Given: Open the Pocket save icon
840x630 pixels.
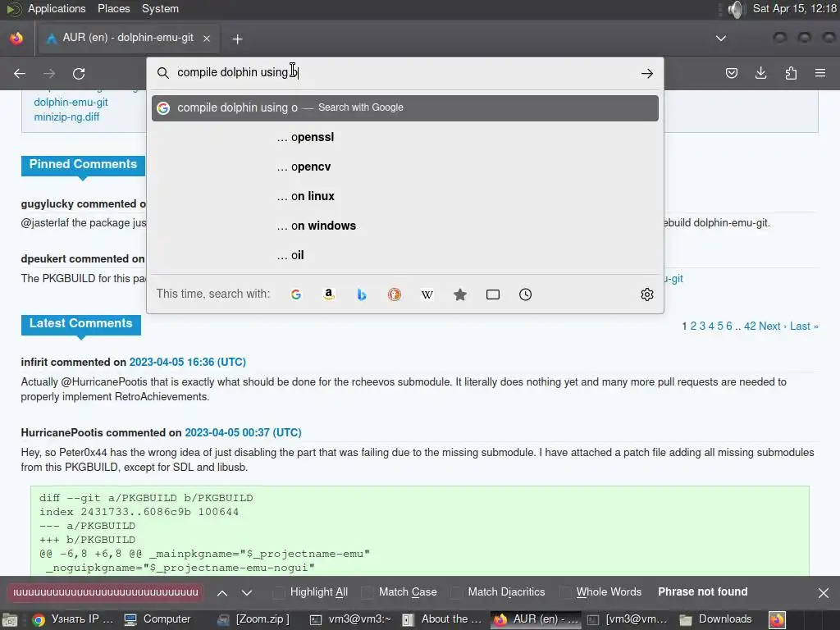Looking at the screenshot, I should tap(731, 73).
